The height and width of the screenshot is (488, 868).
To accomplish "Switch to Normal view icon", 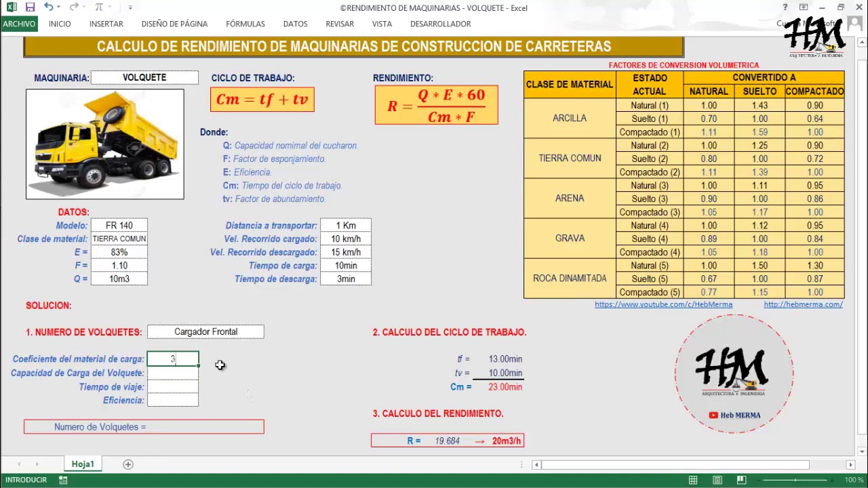I will (693, 480).
